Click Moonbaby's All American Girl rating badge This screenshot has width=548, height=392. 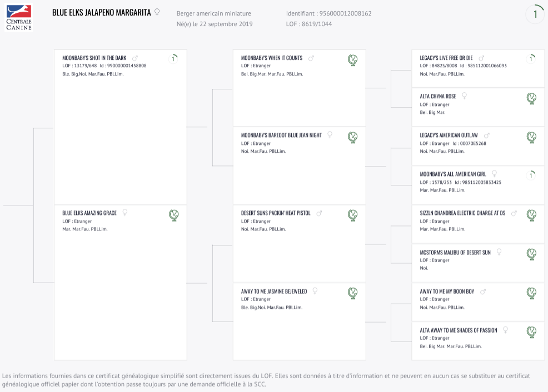531,174
